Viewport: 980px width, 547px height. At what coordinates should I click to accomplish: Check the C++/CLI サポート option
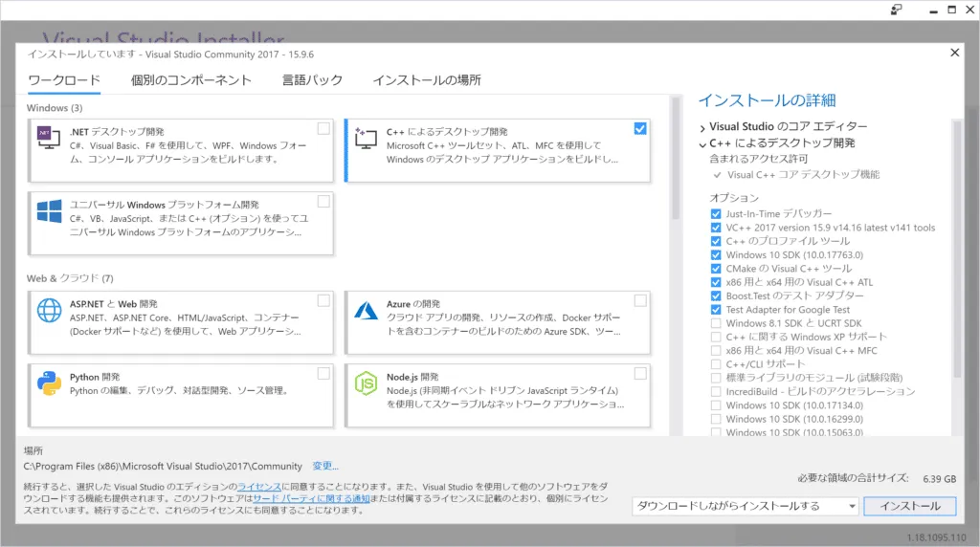(x=716, y=364)
